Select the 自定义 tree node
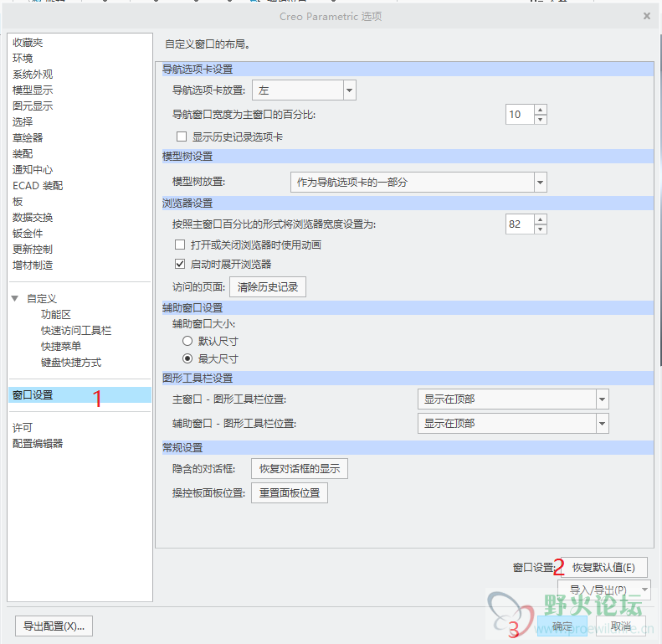Viewport: 662px width, 644px height. click(42, 299)
